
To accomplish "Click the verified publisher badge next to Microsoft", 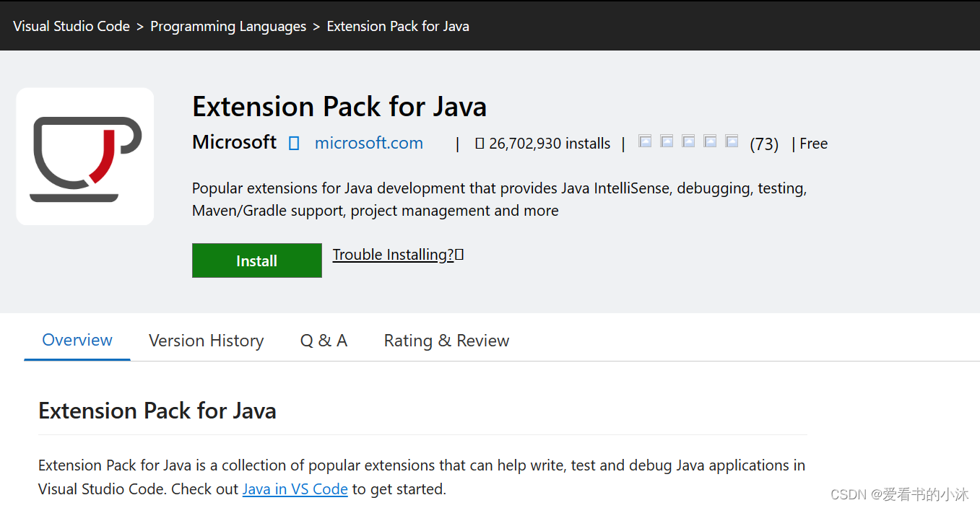I will [x=294, y=144].
